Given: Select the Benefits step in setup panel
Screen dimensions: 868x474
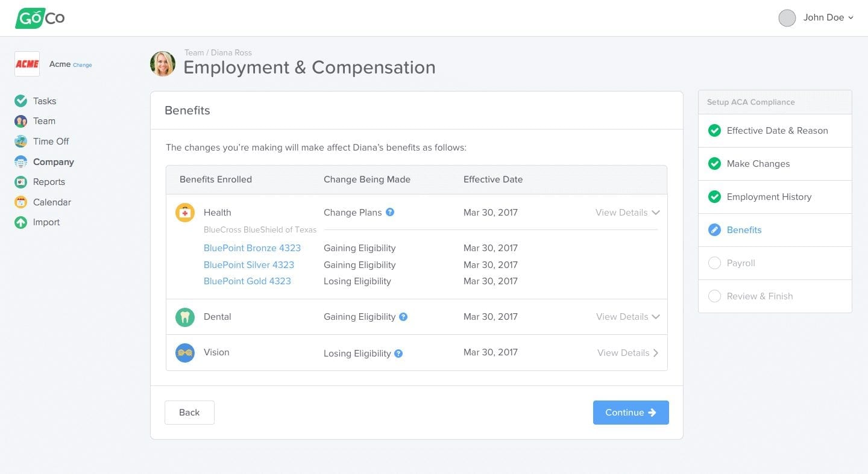Looking at the screenshot, I should (744, 229).
